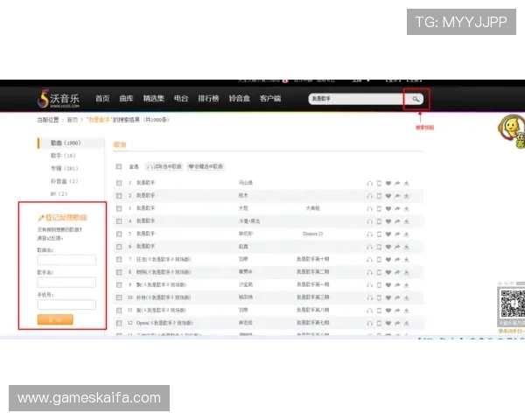Click the 歌曲名 input field
Image resolution: width=525 pixels, height=420 pixels.
[66, 260]
